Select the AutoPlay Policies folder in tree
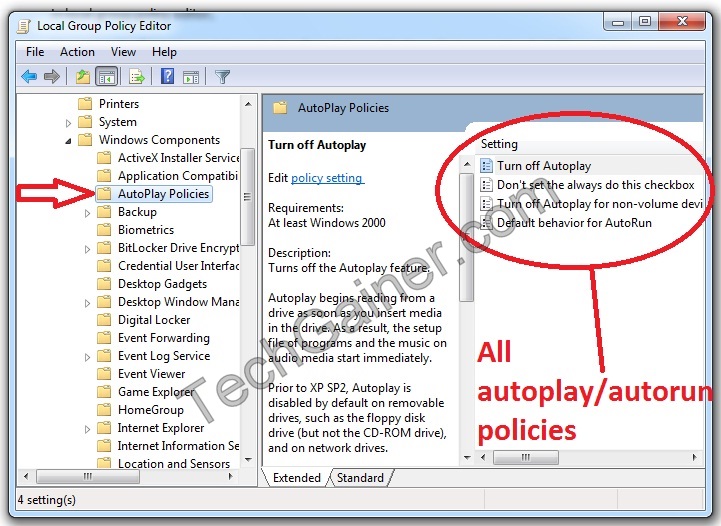721x526 pixels. point(163,194)
